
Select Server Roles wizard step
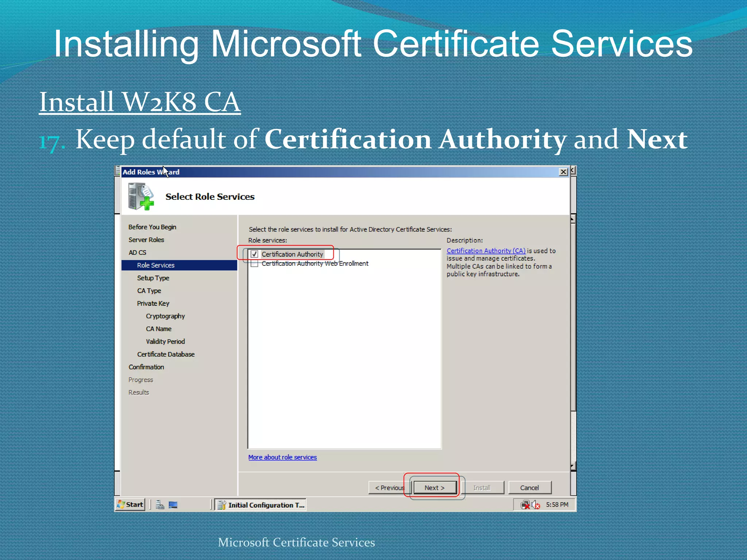click(146, 240)
